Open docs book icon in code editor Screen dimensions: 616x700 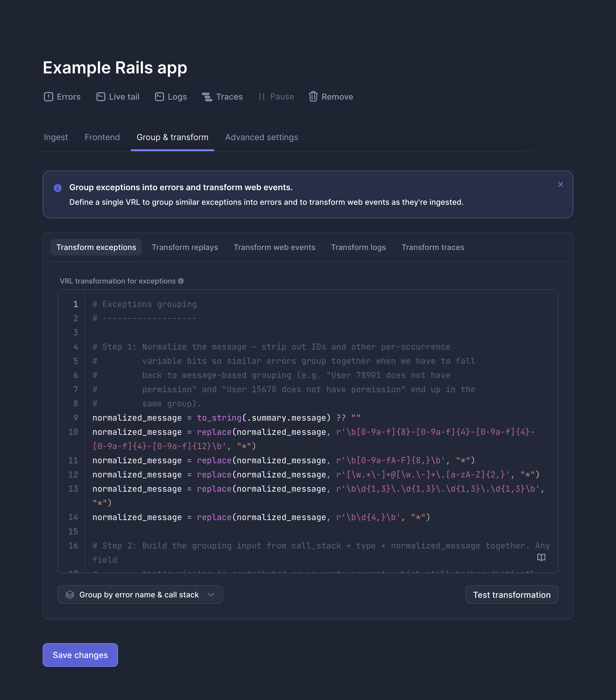tap(541, 557)
